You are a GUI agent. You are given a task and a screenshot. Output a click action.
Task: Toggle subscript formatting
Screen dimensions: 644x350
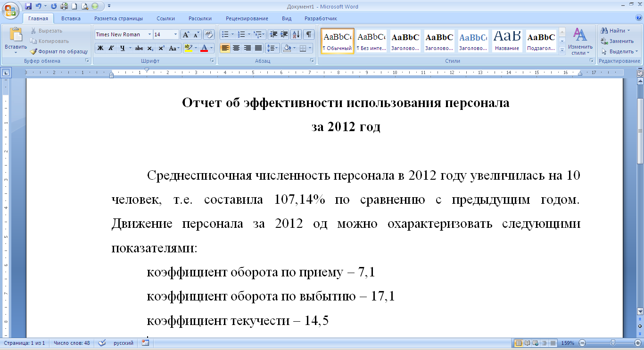coord(150,48)
